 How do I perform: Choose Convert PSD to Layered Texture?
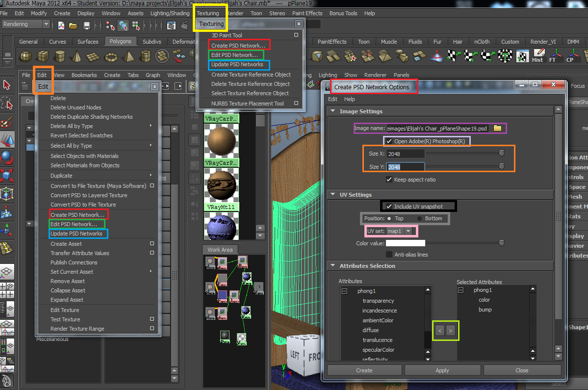[x=89, y=195]
